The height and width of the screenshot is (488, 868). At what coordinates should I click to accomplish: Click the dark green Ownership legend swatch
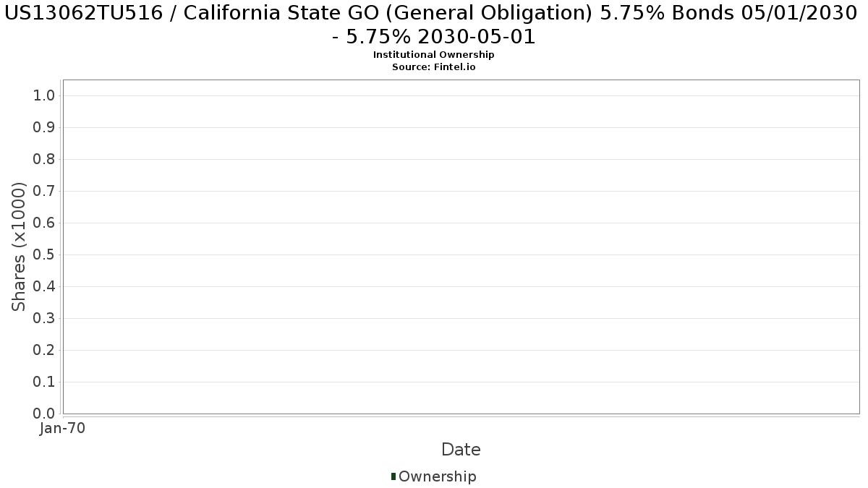[x=393, y=476]
